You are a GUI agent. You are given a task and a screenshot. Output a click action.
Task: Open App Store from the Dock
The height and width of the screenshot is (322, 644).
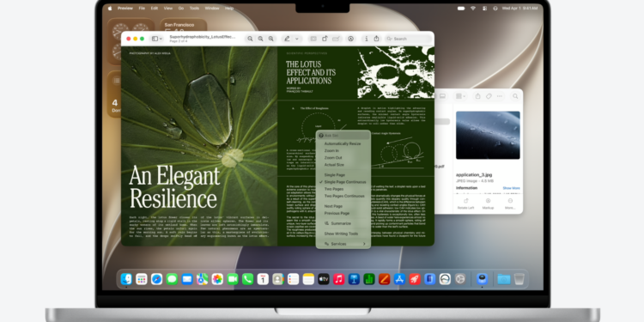[x=399, y=279]
